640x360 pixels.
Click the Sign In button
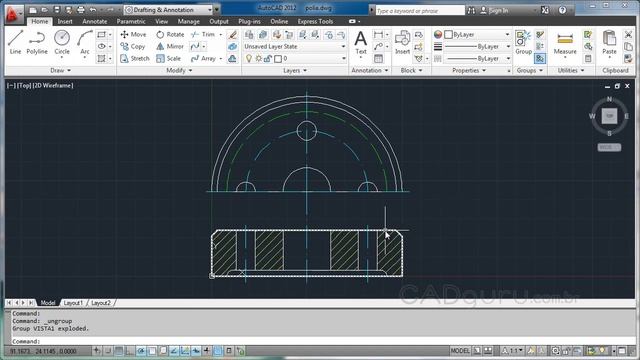point(494,10)
